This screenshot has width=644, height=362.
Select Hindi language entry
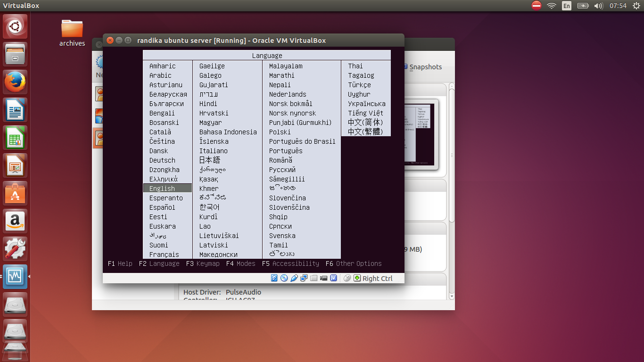208,104
